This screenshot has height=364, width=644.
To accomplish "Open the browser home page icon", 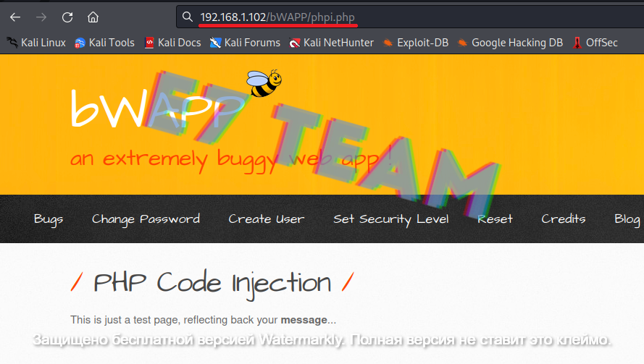I will (93, 17).
